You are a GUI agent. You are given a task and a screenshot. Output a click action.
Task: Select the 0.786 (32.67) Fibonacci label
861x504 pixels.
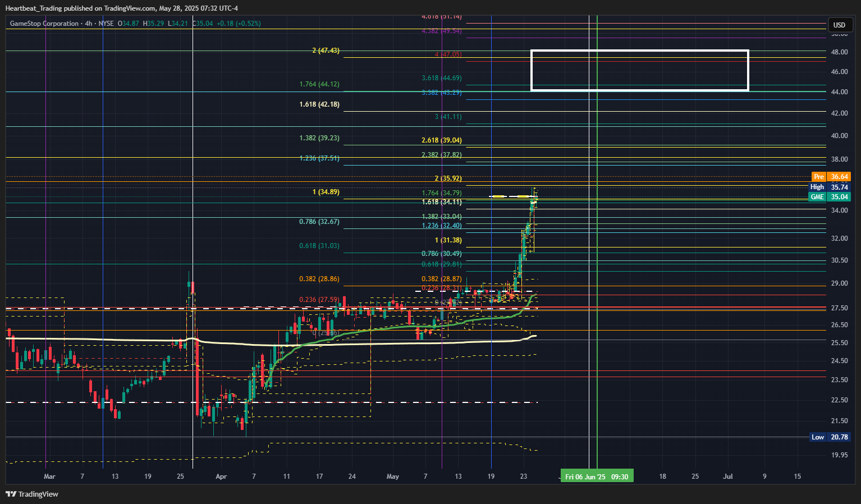pyautogui.click(x=319, y=222)
